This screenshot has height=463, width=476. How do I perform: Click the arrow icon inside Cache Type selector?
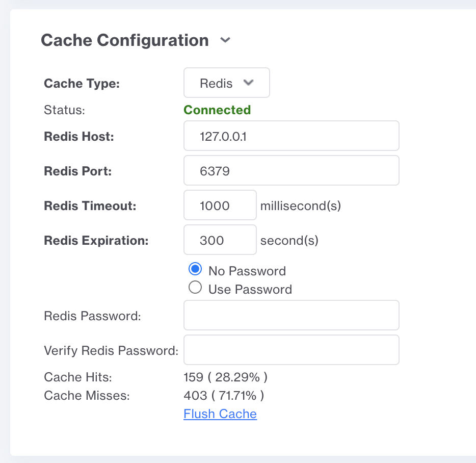click(248, 83)
